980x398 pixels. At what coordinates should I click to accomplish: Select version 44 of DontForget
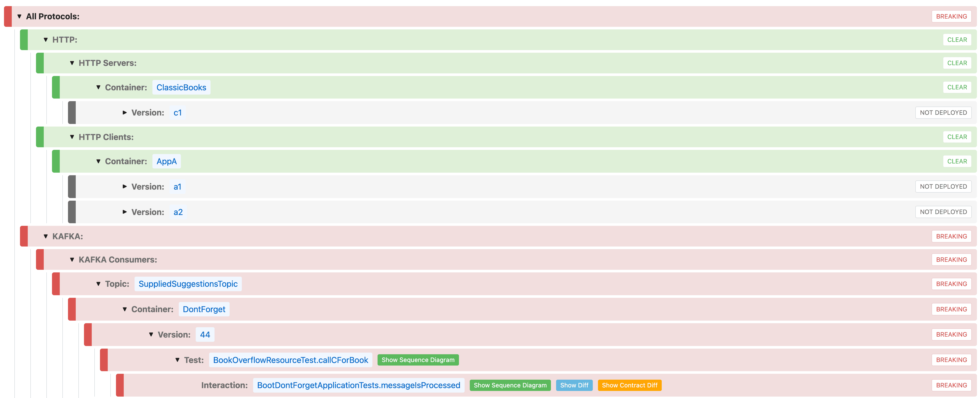pyautogui.click(x=205, y=334)
